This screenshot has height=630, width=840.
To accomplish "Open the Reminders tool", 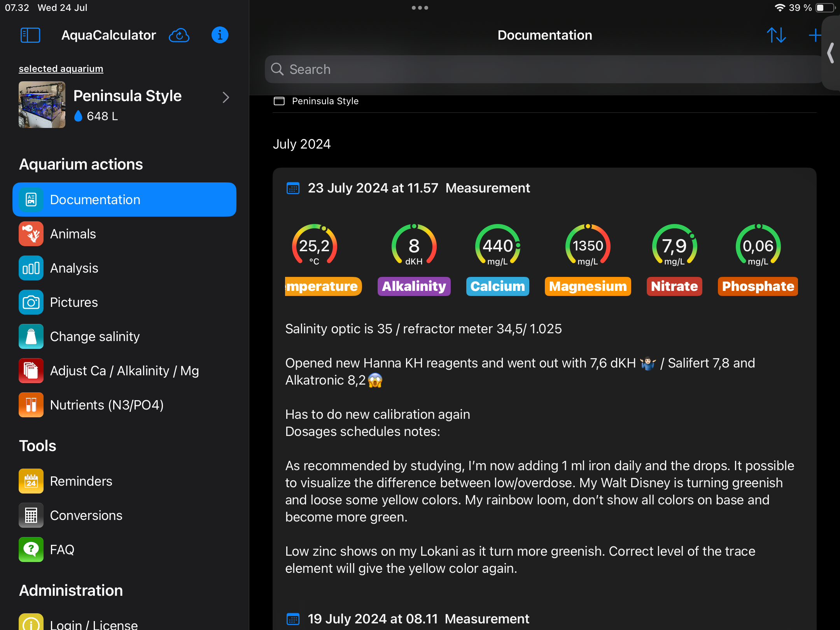I will click(x=81, y=481).
